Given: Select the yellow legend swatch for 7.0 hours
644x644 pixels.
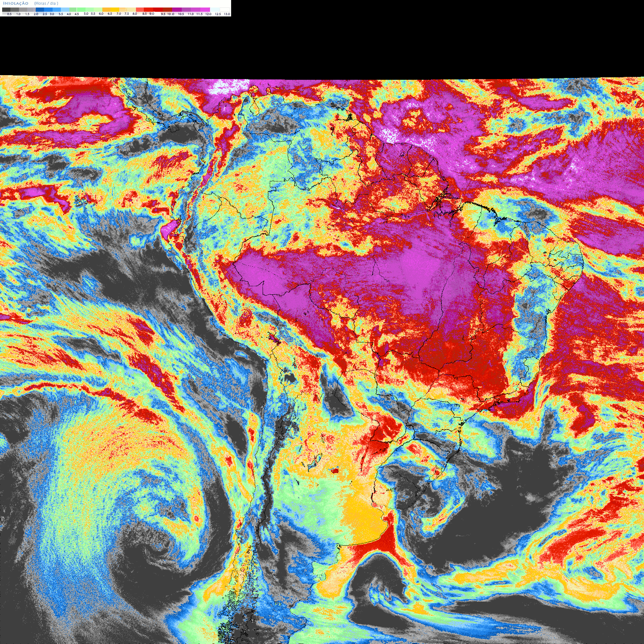Looking at the screenshot, I should pyautogui.click(x=115, y=10).
